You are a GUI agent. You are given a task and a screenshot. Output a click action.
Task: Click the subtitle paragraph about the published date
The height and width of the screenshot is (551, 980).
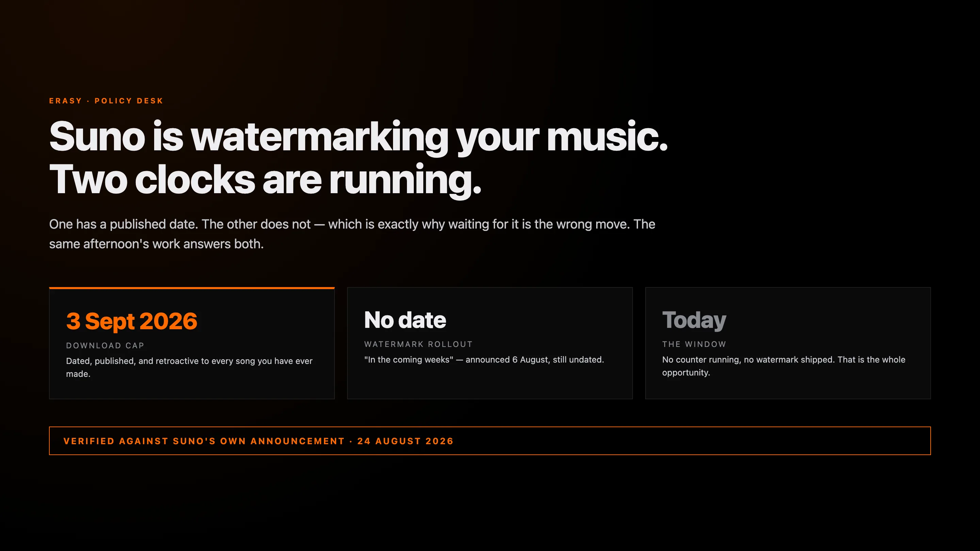click(x=352, y=234)
